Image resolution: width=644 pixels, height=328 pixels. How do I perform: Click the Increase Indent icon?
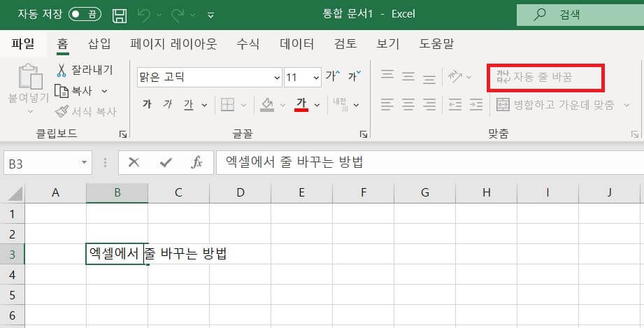coord(476,105)
